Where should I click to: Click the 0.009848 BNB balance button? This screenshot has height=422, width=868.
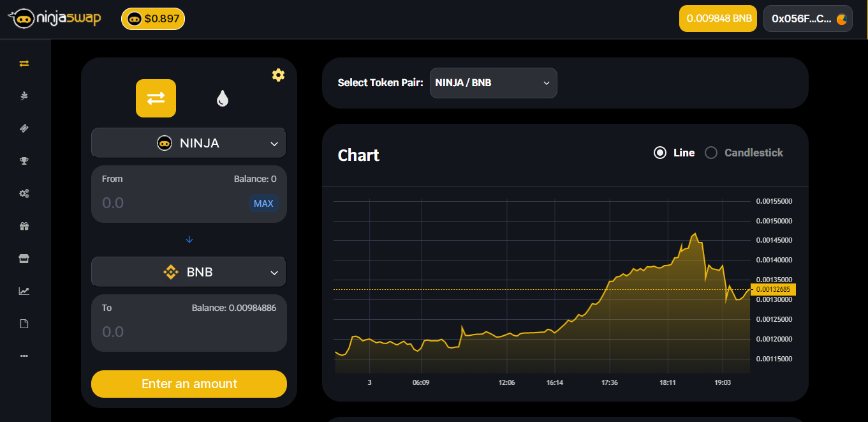click(x=718, y=19)
